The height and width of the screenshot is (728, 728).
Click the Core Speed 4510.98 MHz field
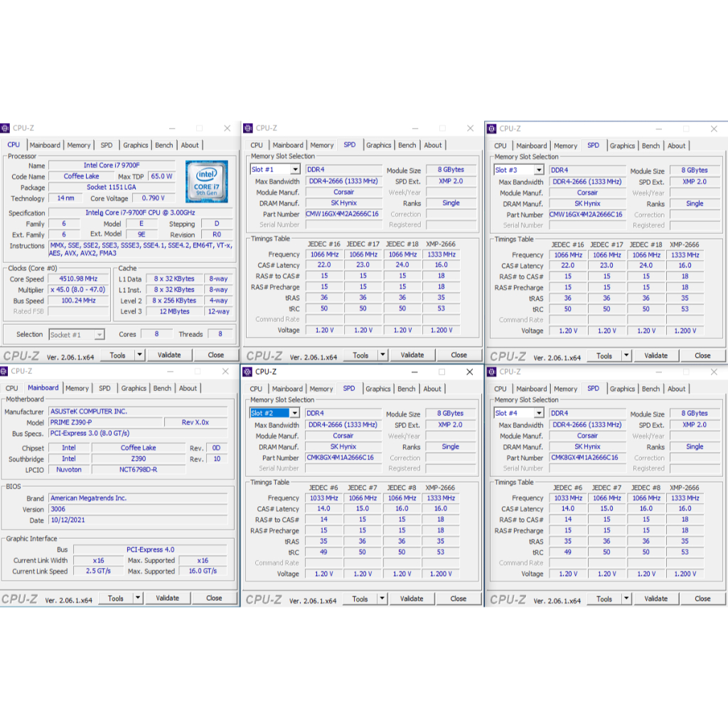tap(78, 279)
